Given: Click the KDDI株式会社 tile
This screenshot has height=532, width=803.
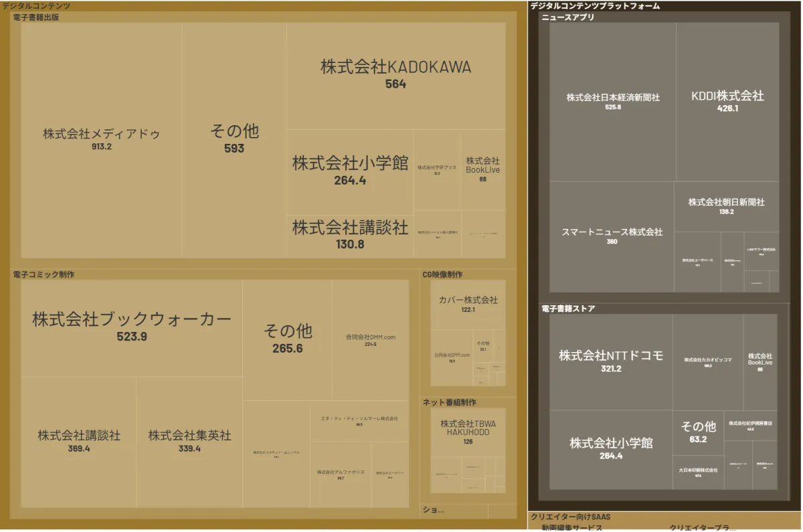Looking at the screenshot, I should pos(727,101).
